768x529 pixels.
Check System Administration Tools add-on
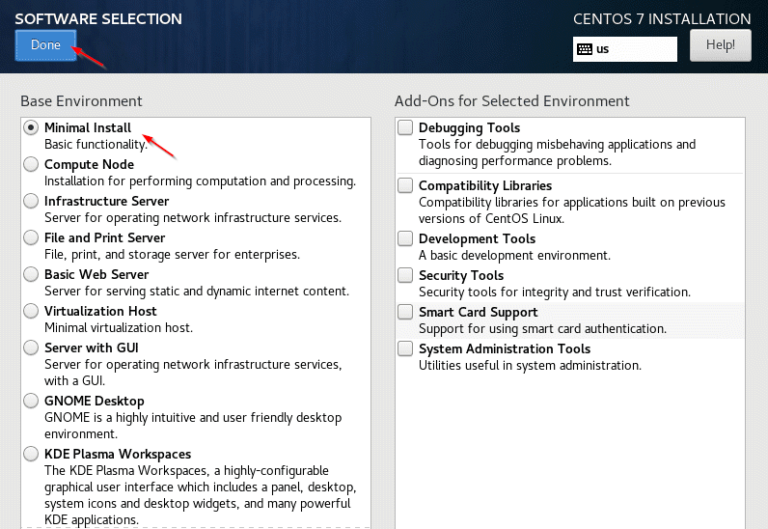(x=405, y=349)
